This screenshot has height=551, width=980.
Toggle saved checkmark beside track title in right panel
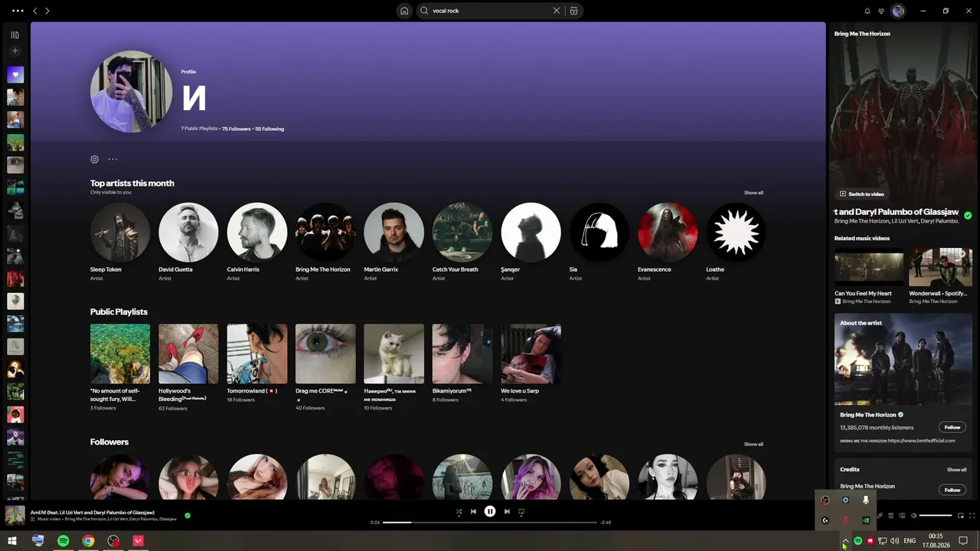[968, 216]
